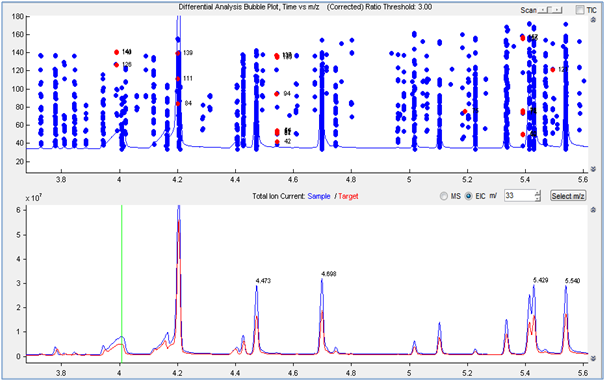Click the peak label 4.698

point(329,274)
